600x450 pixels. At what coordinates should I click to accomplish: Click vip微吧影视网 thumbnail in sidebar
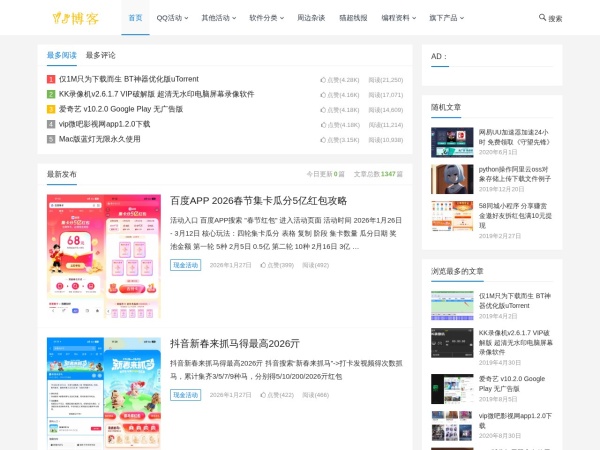452,426
